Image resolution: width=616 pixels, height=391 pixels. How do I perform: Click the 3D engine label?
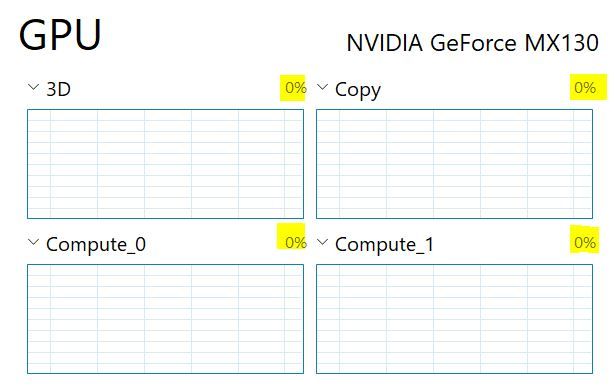59,89
